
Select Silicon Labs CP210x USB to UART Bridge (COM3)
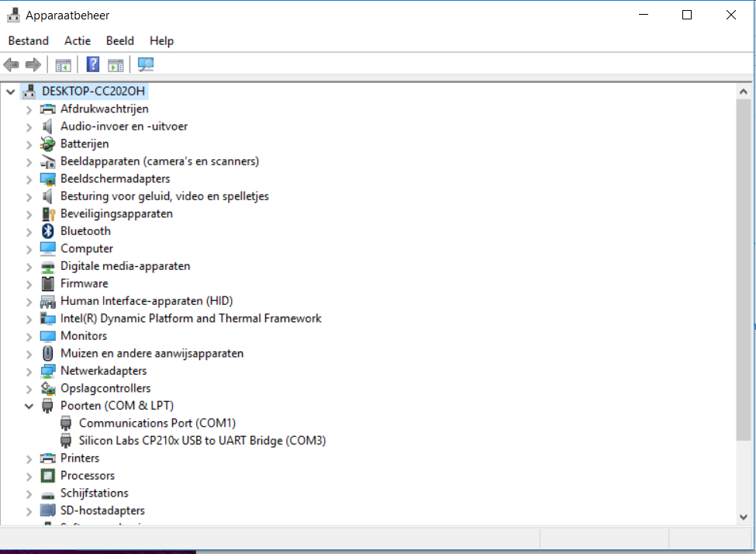[202, 441]
